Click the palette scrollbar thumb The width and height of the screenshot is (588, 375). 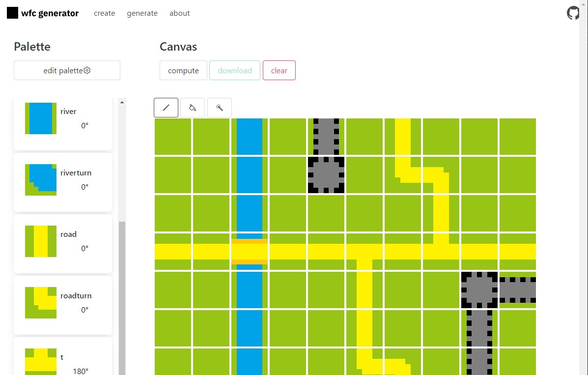pyautogui.click(x=122, y=298)
